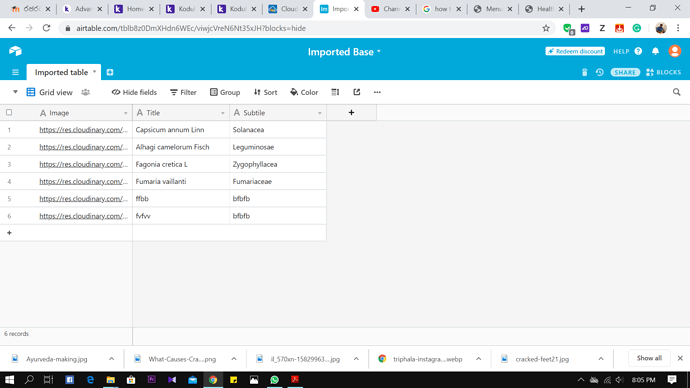The height and width of the screenshot is (388, 690).
Task: Open the help question mark icon
Action: [x=638, y=51]
